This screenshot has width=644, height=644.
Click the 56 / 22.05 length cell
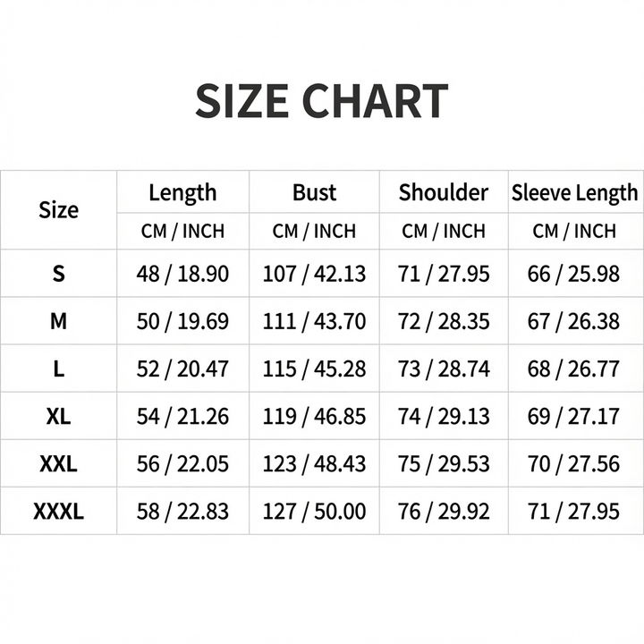click(x=182, y=464)
